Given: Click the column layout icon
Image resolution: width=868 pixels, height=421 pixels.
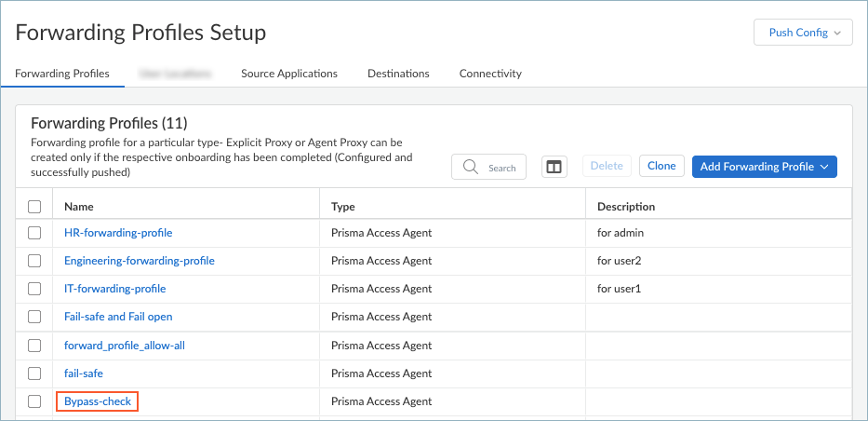Looking at the screenshot, I should click(x=554, y=167).
